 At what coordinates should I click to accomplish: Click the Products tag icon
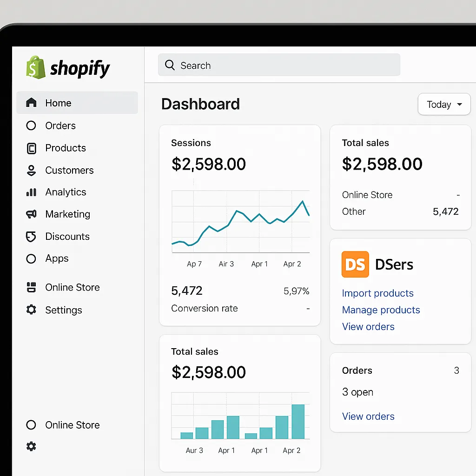tap(31, 148)
